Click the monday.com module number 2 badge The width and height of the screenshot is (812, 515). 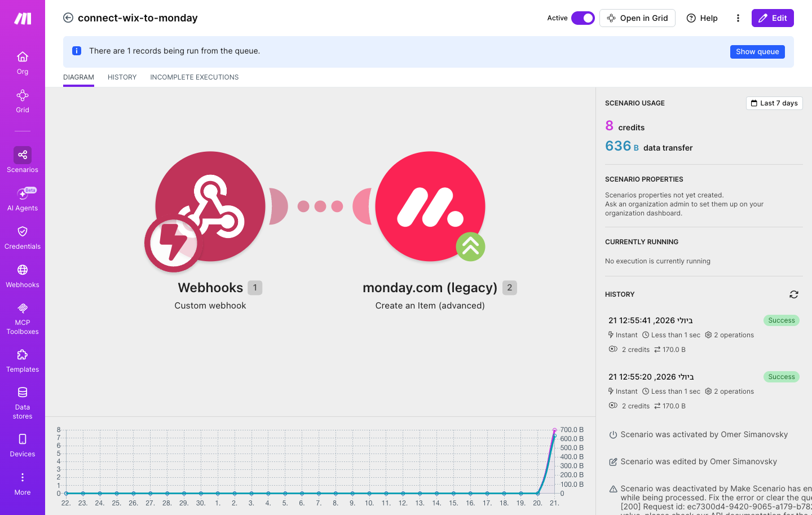coord(510,288)
